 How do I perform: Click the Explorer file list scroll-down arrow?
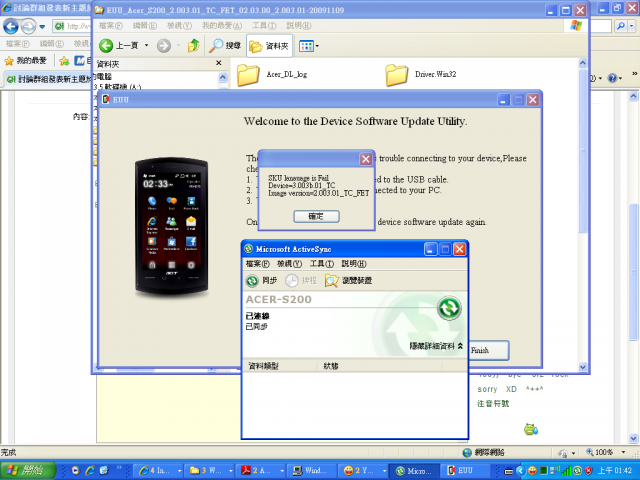(582, 367)
